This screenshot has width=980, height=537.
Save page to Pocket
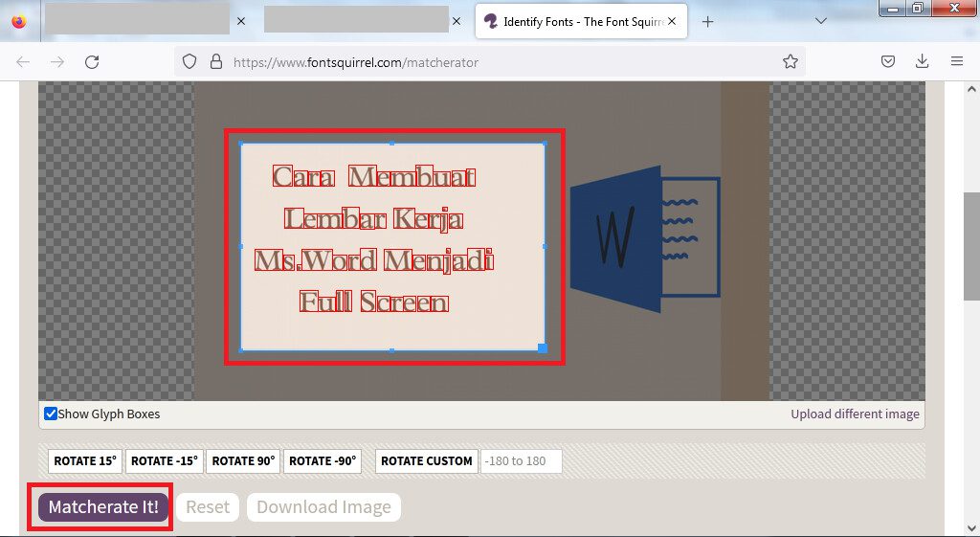tap(888, 61)
